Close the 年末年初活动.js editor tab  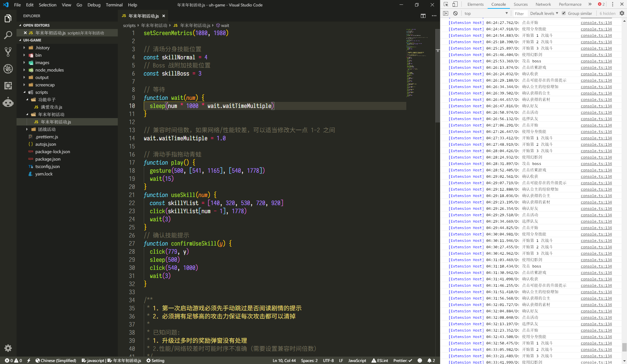click(x=164, y=16)
